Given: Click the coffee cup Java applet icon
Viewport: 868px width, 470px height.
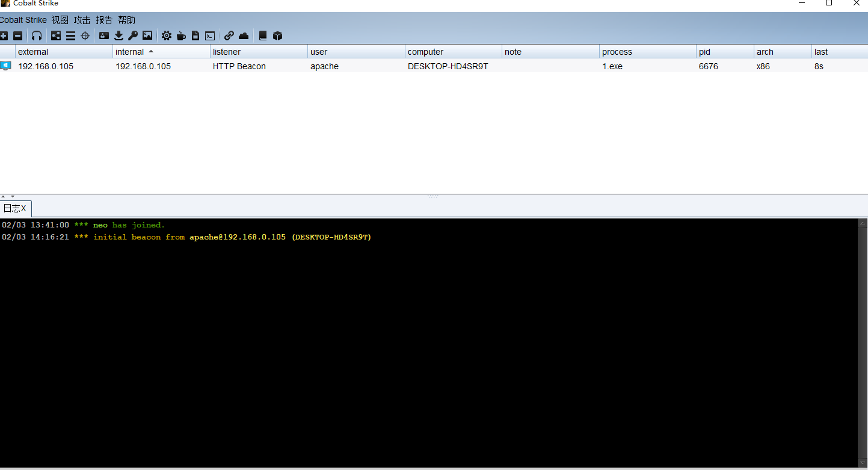Looking at the screenshot, I should [181, 36].
